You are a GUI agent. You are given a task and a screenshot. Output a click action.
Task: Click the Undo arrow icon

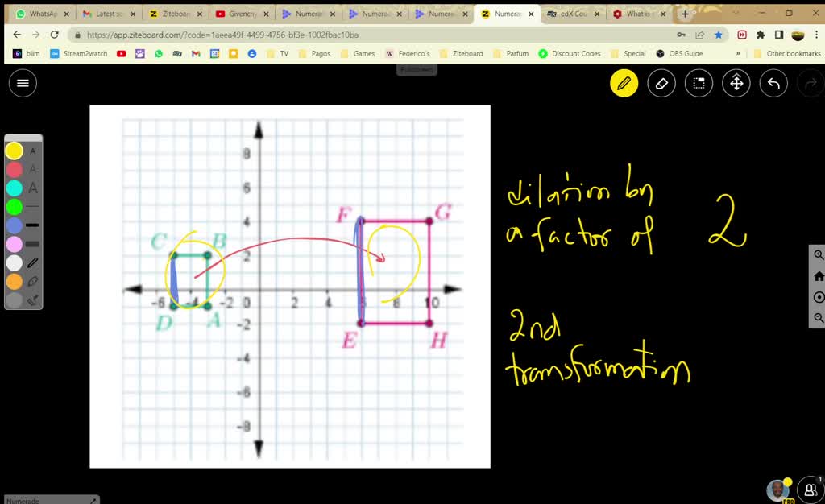pos(773,83)
